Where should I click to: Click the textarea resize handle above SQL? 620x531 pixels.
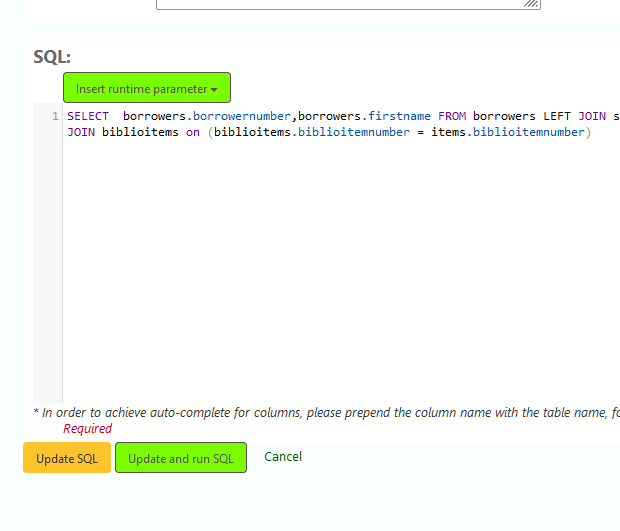[x=532, y=4]
